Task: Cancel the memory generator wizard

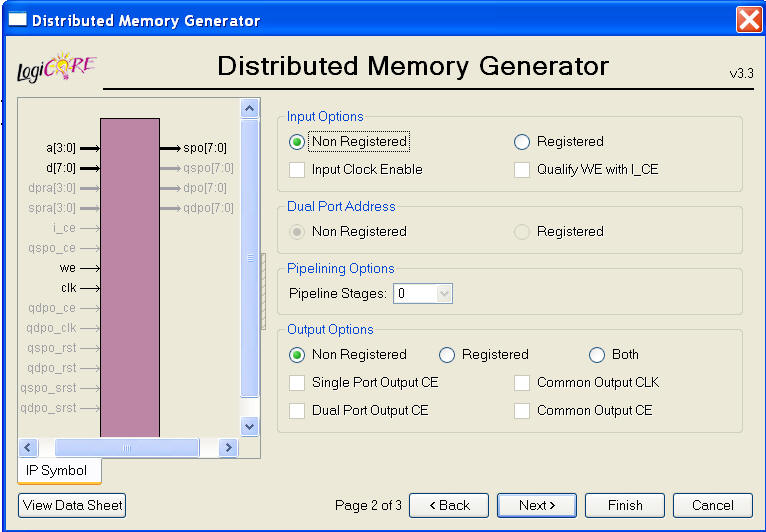Action: point(712,505)
